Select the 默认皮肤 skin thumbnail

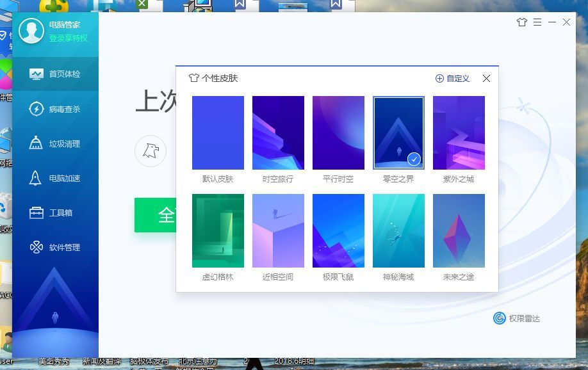point(218,133)
